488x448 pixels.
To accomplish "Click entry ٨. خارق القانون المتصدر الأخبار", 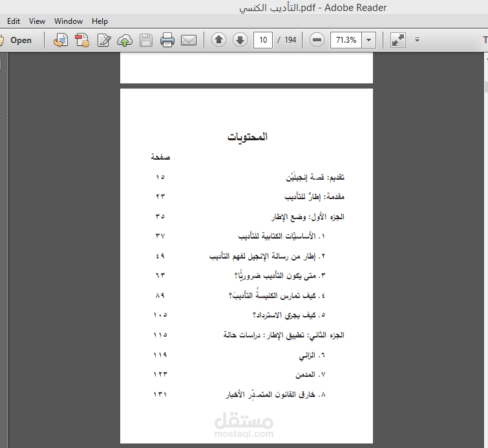I will click(275, 394).
